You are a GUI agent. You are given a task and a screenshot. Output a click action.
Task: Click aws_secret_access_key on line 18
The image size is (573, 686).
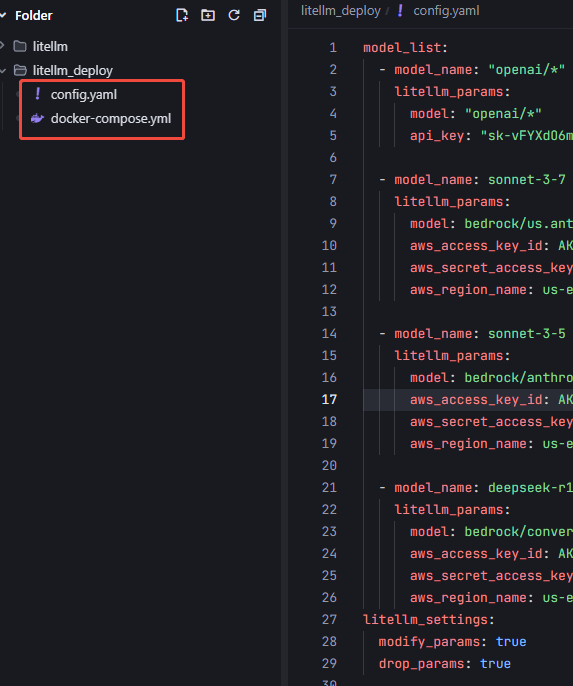click(491, 422)
